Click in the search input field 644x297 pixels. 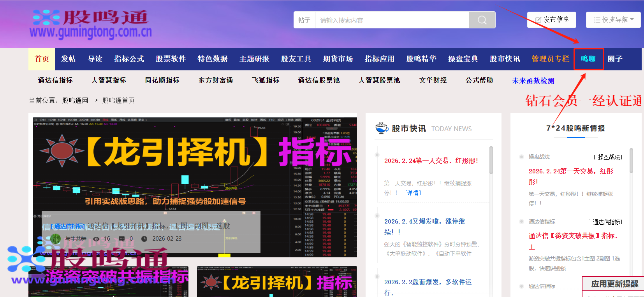coord(392,20)
